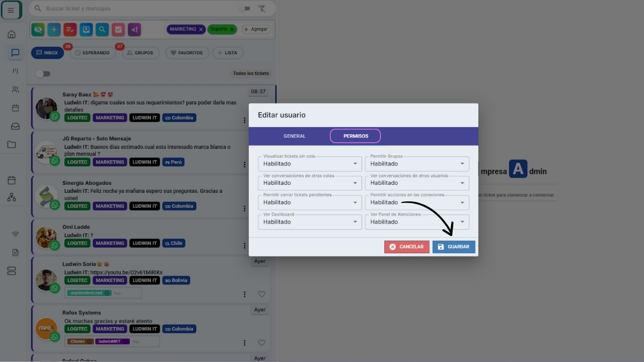
Task: Click the filter-off icon in search bar
Action: pos(262,9)
